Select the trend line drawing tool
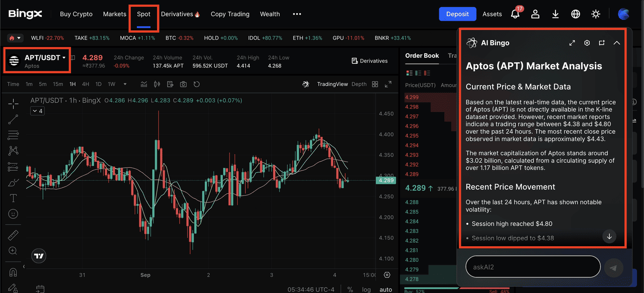This screenshot has height=293, width=644. [x=14, y=119]
